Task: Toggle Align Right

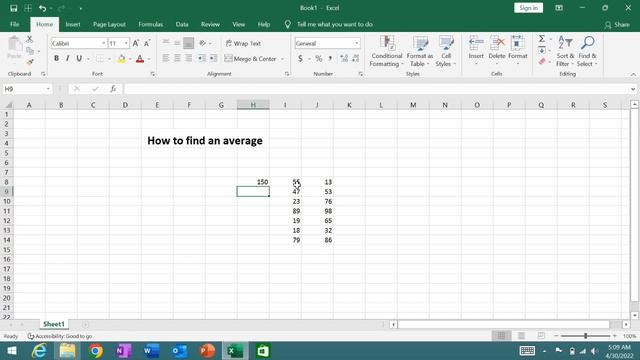Action: pos(189,59)
